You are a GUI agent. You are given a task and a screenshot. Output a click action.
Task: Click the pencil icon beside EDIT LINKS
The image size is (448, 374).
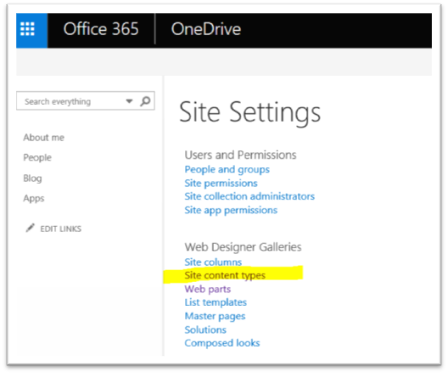pos(30,228)
